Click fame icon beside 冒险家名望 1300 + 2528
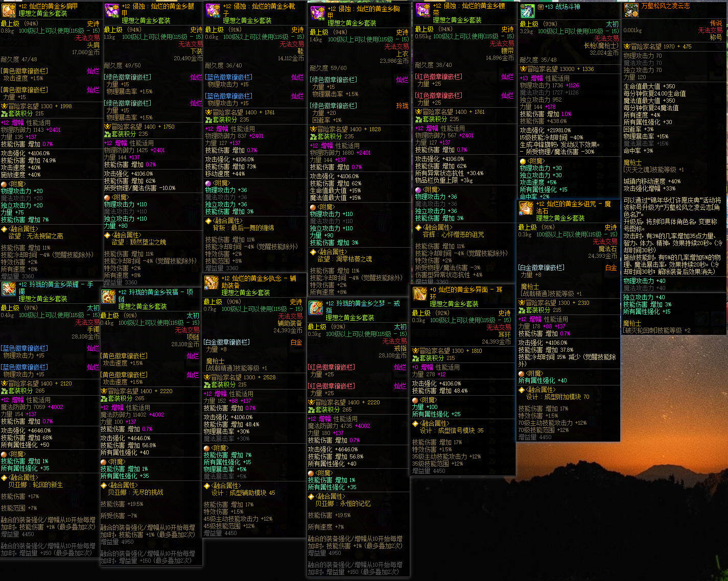The image size is (728, 581). coord(207,377)
